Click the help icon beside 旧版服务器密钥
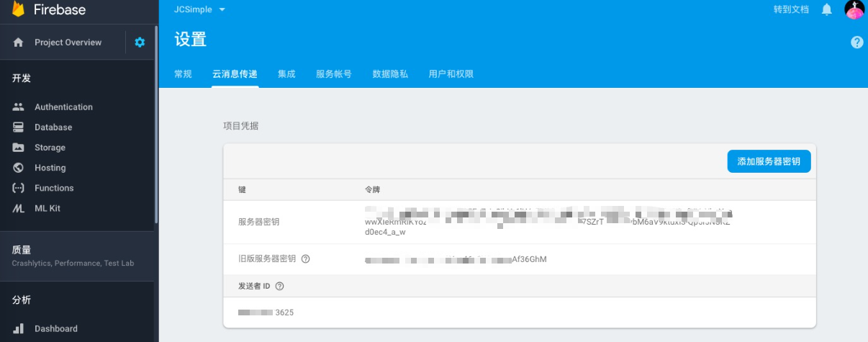The height and width of the screenshot is (342, 868). tap(305, 258)
